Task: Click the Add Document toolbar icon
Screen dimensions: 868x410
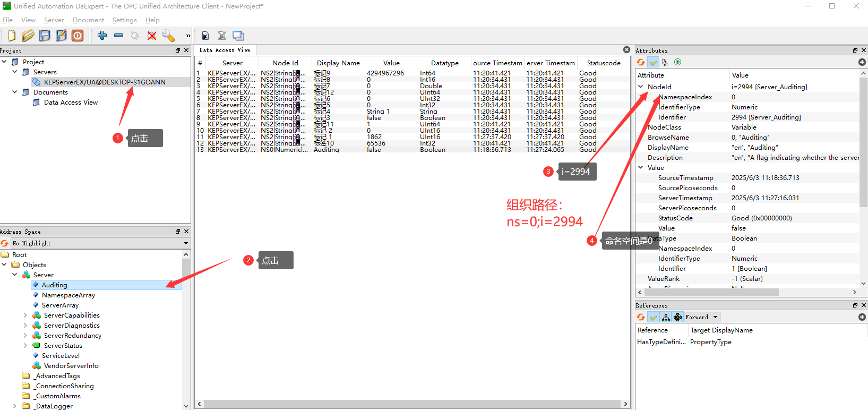Action: pos(205,36)
